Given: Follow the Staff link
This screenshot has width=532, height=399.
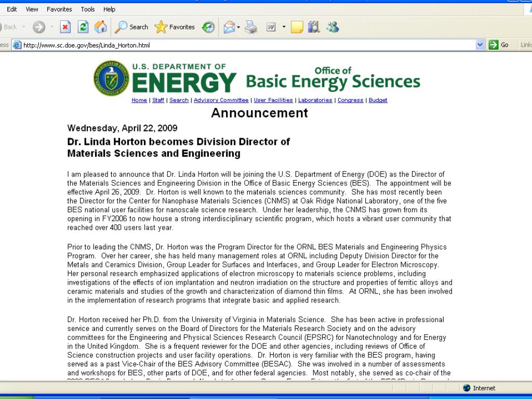Looking at the screenshot, I should click(x=158, y=100).
